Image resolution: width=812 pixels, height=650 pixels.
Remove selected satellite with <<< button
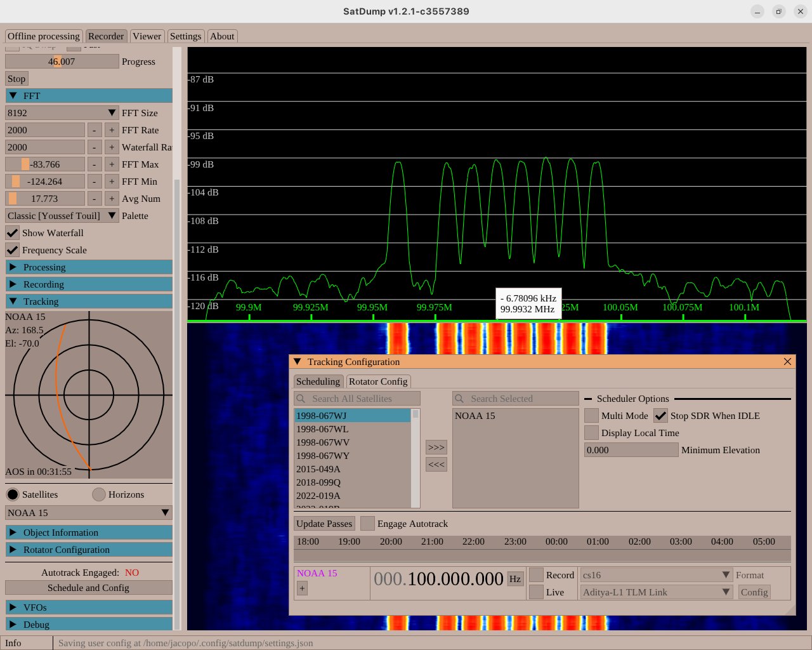click(436, 465)
